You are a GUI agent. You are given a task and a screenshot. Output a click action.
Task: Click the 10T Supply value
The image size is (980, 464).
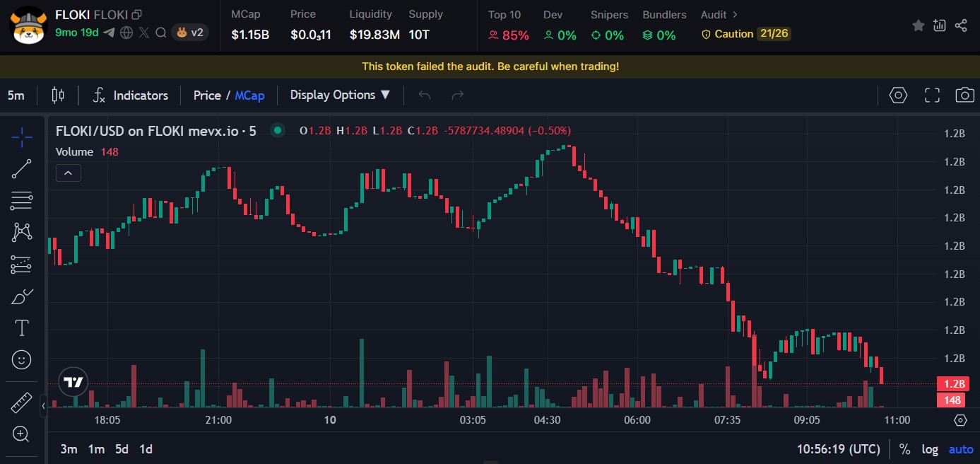point(419,35)
